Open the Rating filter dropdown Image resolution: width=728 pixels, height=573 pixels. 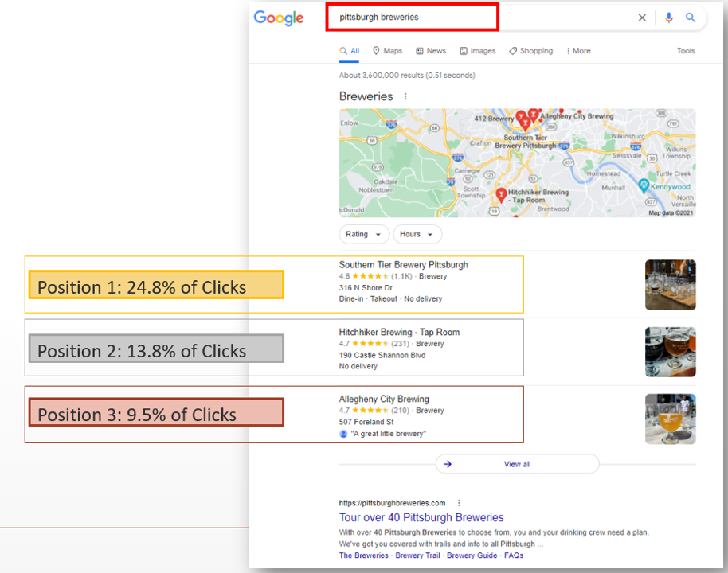coord(363,234)
